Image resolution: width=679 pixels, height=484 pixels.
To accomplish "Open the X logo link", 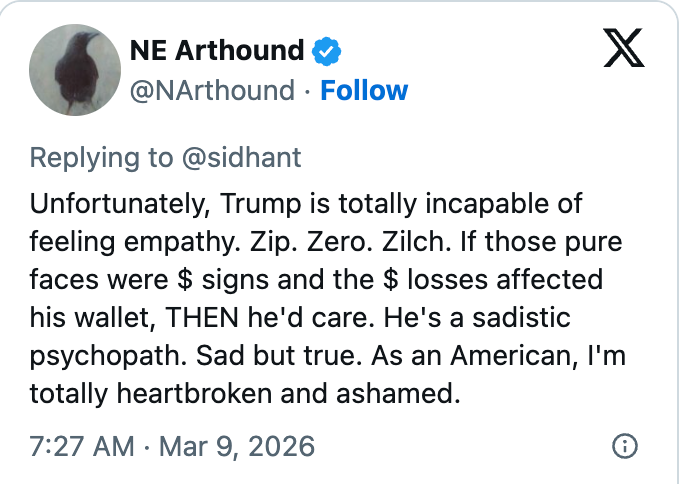I will 624,49.
